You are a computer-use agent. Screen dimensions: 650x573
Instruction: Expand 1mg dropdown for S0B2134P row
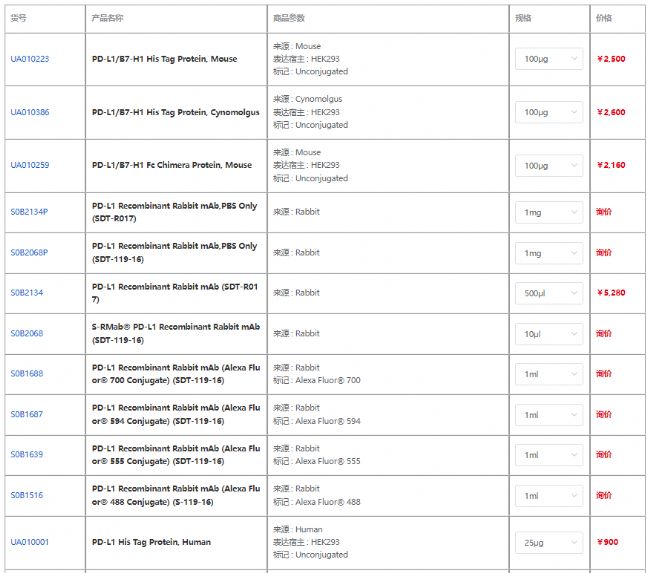549,212
